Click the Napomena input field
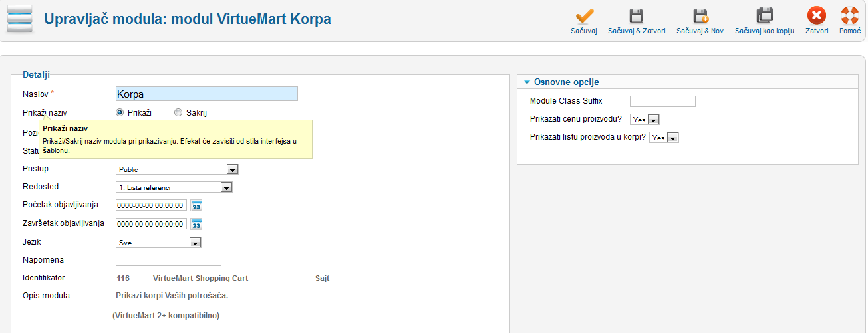868x333 pixels. point(168,260)
